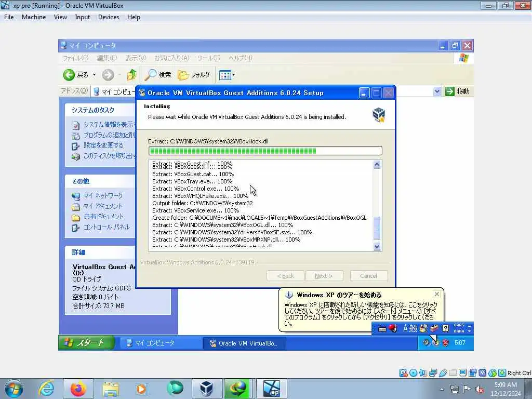
Task: Click the 検索 search magnifier icon
Action: [x=150, y=75]
